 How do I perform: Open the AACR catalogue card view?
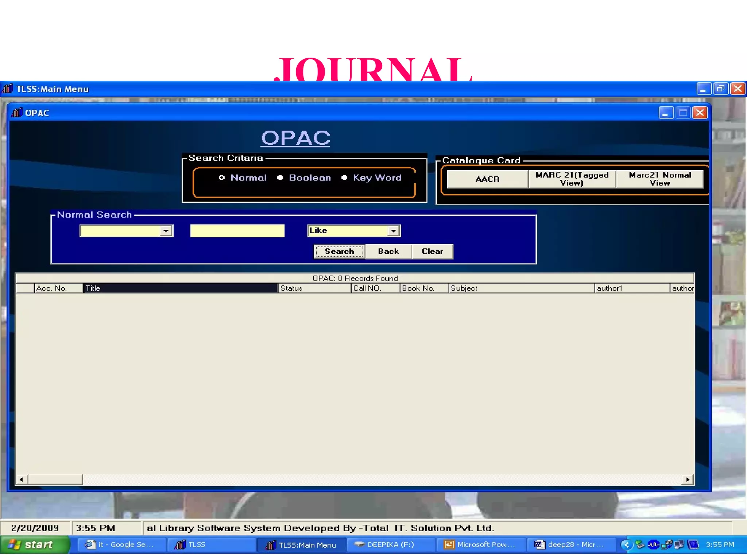click(x=487, y=179)
